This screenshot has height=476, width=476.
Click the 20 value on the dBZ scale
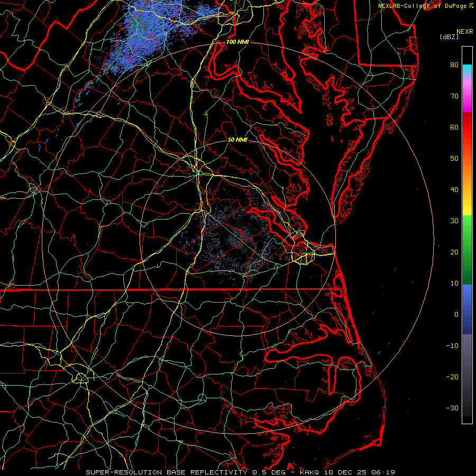click(454, 252)
